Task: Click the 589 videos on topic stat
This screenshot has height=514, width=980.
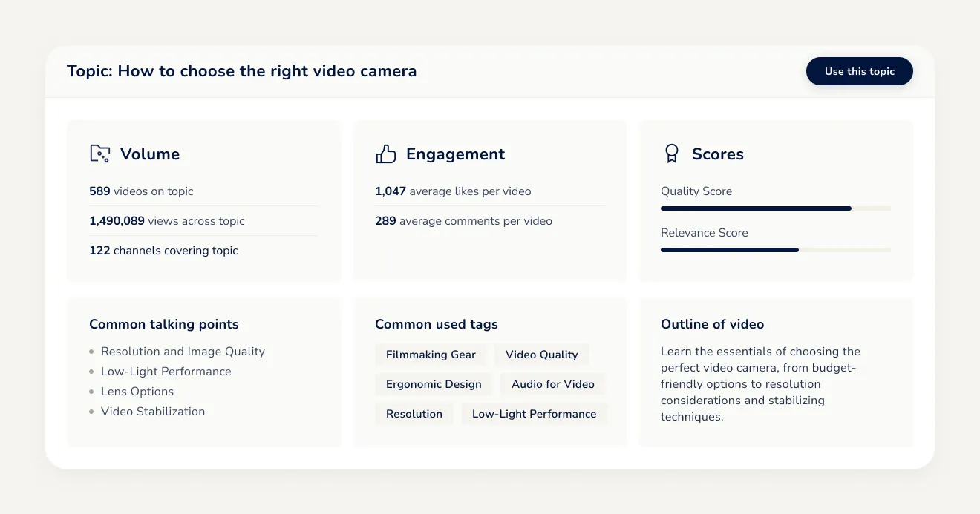Action: tap(141, 191)
